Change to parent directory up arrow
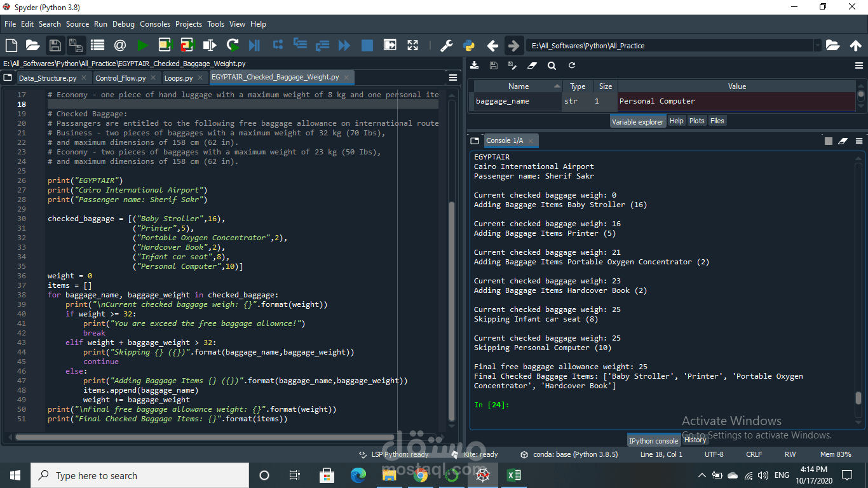 click(855, 45)
